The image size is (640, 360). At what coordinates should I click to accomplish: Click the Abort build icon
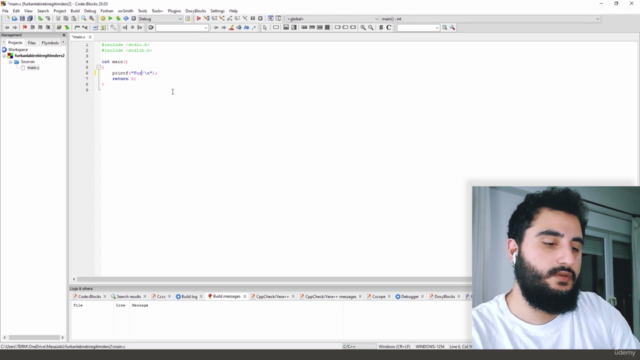point(133,18)
